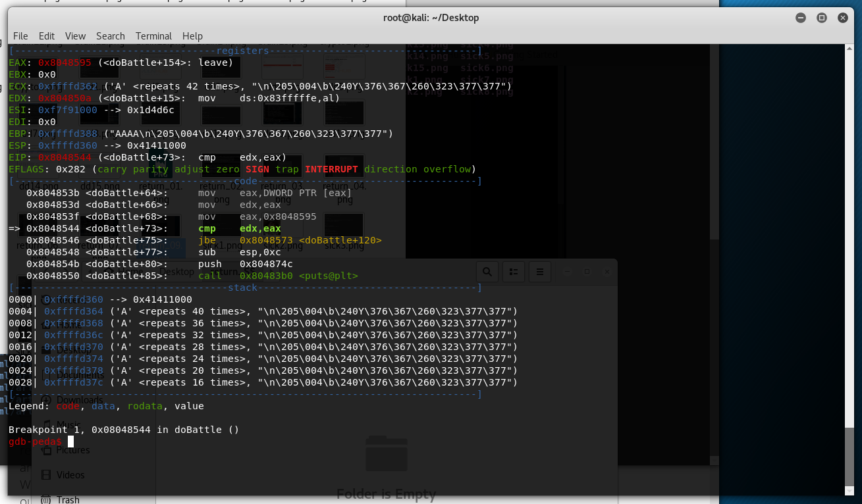862x504 pixels.
Task: Open the Search menu
Action: 110,36
